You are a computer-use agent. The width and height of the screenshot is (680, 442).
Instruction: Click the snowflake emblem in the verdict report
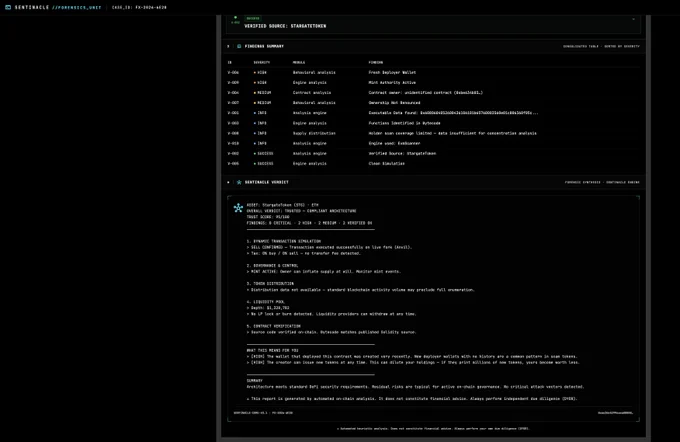[x=238, y=208]
